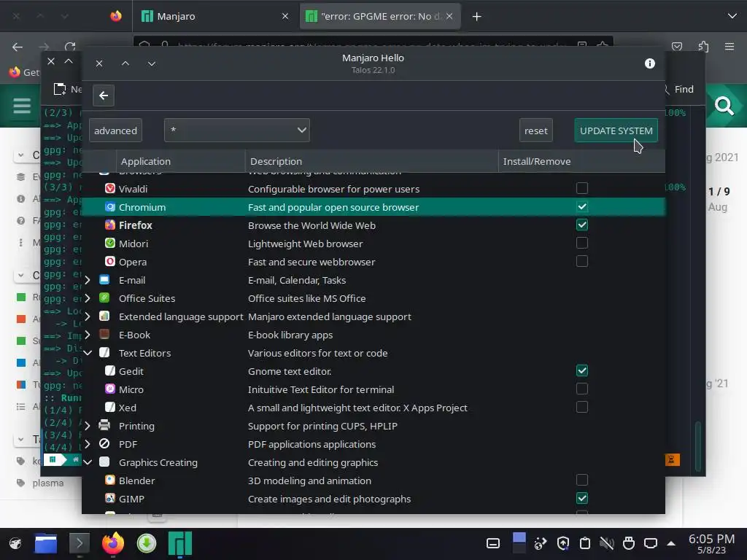The image size is (747, 560).
Task: Enable the Vivaldi install checkbox
Action: pos(581,188)
